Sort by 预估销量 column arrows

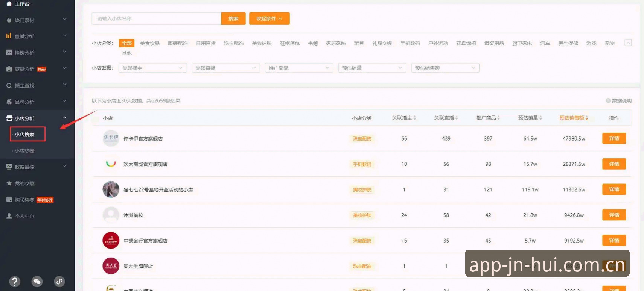(540, 118)
